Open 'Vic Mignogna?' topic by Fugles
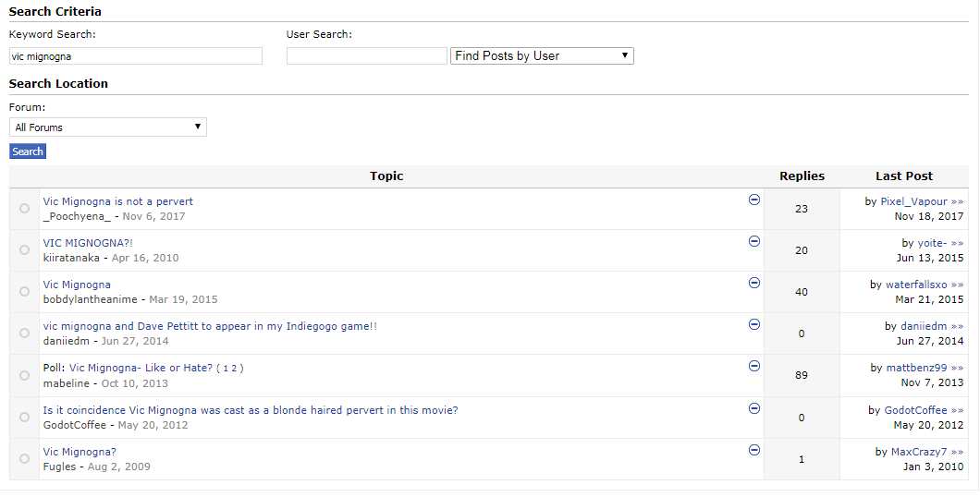The height and width of the screenshot is (497, 980). [x=80, y=452]
